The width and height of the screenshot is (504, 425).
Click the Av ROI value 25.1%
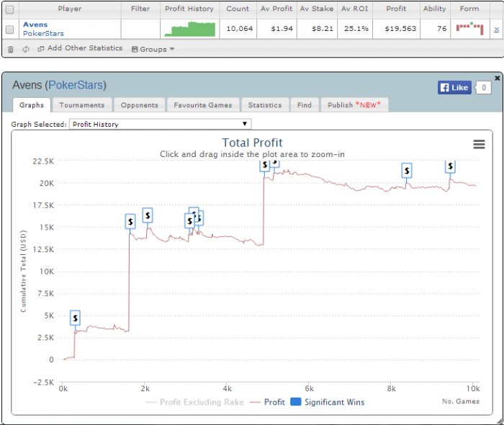coord(356,29)
